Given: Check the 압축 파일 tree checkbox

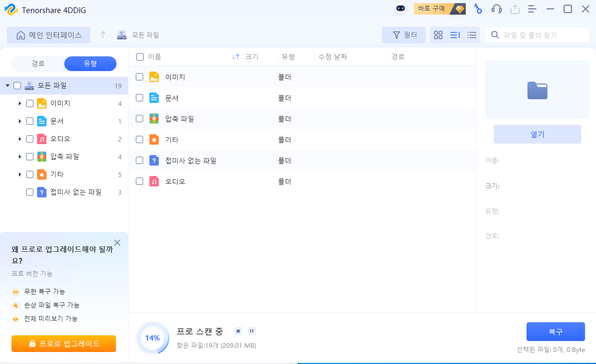Looking at the screenshot, I should click(x=30, y=157).
